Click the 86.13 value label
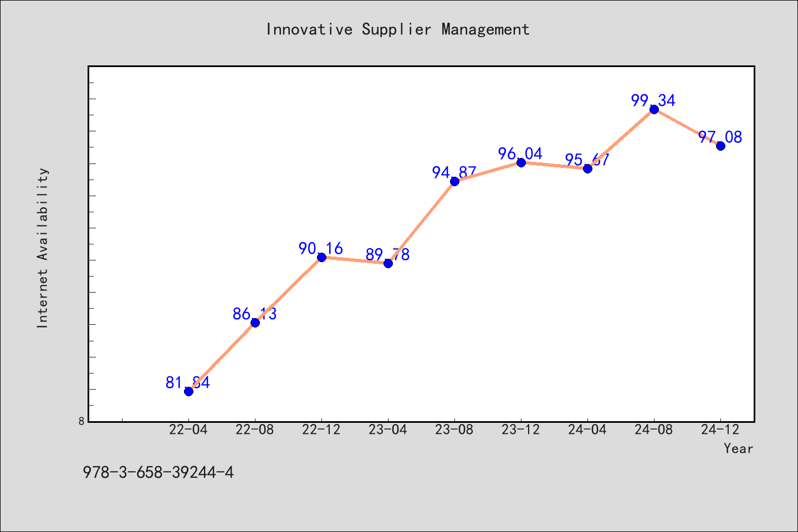 click(254, 314)
